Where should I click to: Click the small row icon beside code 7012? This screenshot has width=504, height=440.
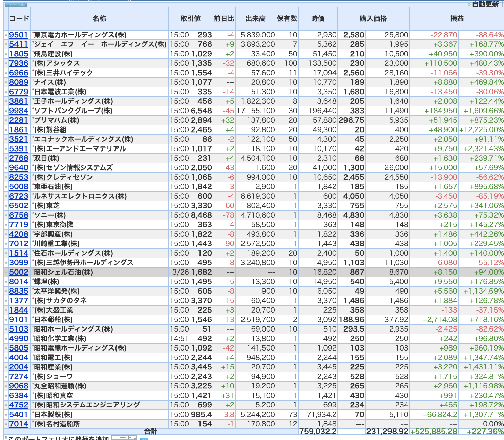point(6,244)
